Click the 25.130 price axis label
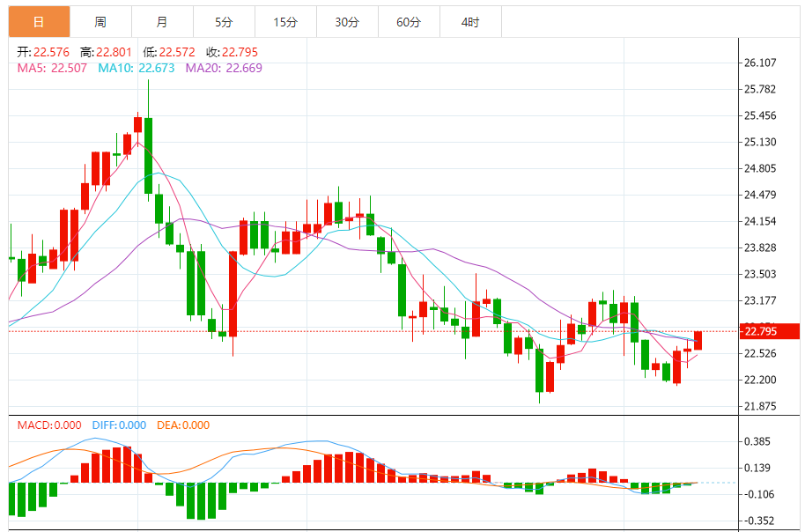This screenshot has width=805, height=532. point(760,142)
